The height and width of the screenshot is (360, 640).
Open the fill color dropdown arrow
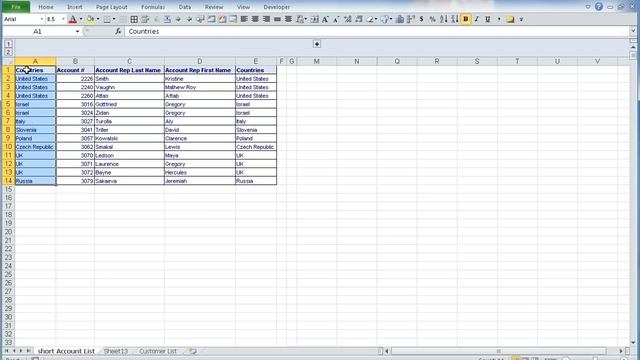pyautogui.click(x=98, y=19)
